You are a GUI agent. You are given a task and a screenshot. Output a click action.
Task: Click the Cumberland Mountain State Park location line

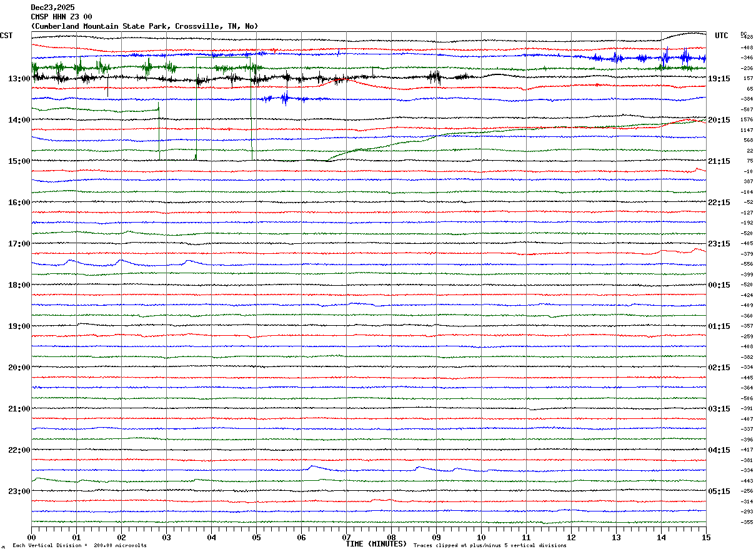coord(144,26)
